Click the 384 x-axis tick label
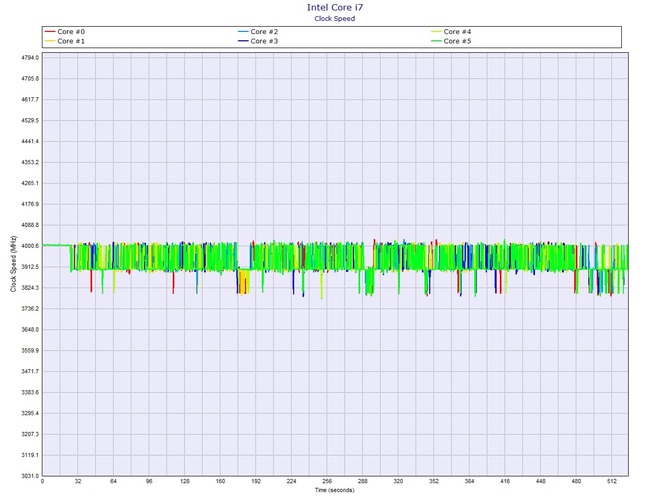This screenshot has height=502, width=670. 469,483
